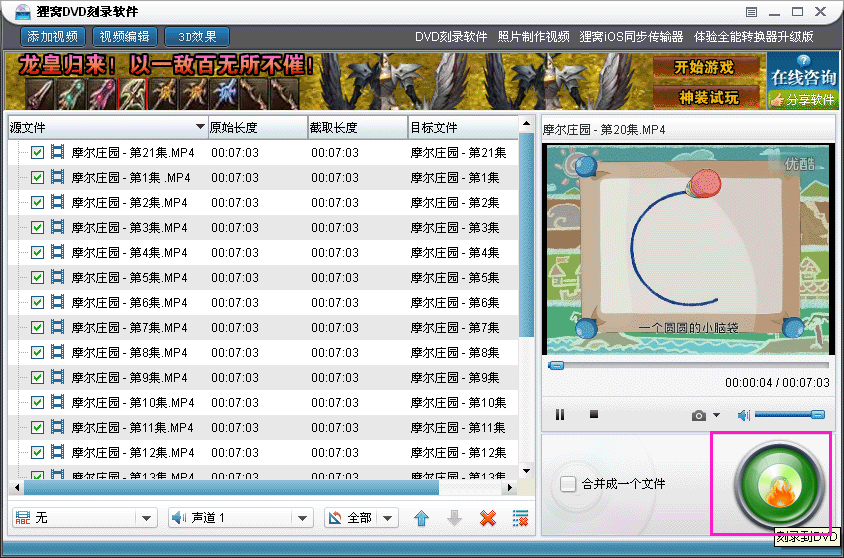Click 在线咨询 help button
Screen dimensions: 844x558
[x=803, y=72]
